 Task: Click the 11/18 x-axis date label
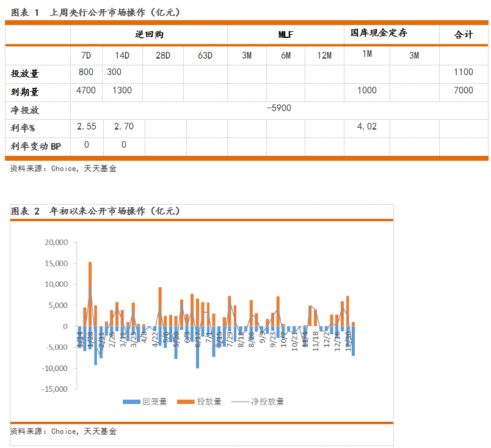pyautogui.click(x=316, y=342)
